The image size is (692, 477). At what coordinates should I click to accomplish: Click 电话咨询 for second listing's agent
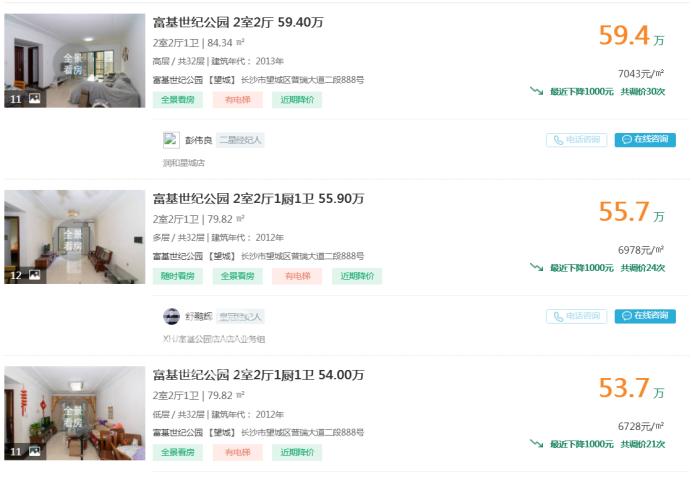pyautogui.click(x=576, y=316)
